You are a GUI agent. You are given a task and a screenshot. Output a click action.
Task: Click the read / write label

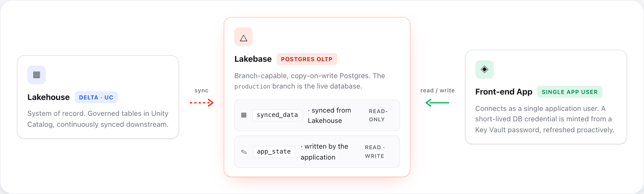click(x=437, y=90)
